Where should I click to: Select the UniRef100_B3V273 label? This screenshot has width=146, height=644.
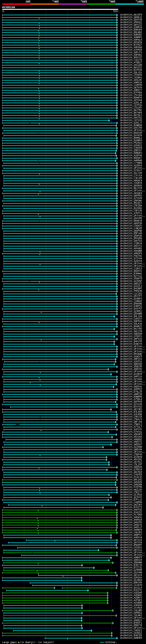(x=131, y=507)
